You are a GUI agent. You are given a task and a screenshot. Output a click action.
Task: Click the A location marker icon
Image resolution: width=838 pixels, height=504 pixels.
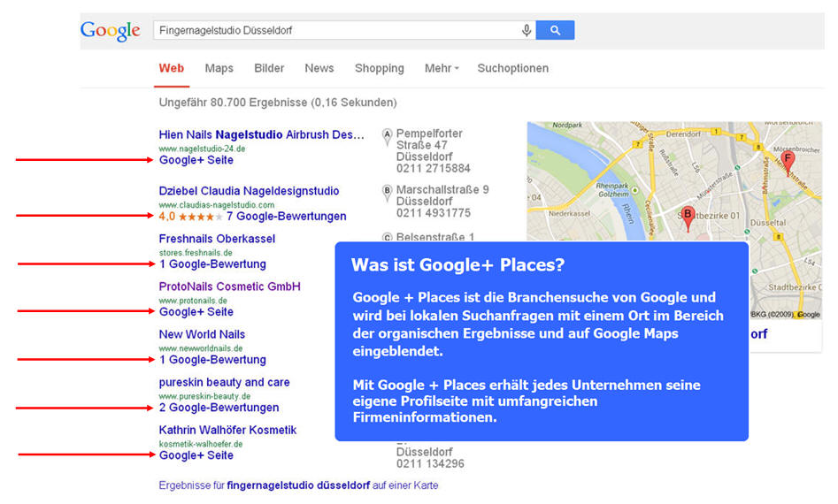point(387,134)
